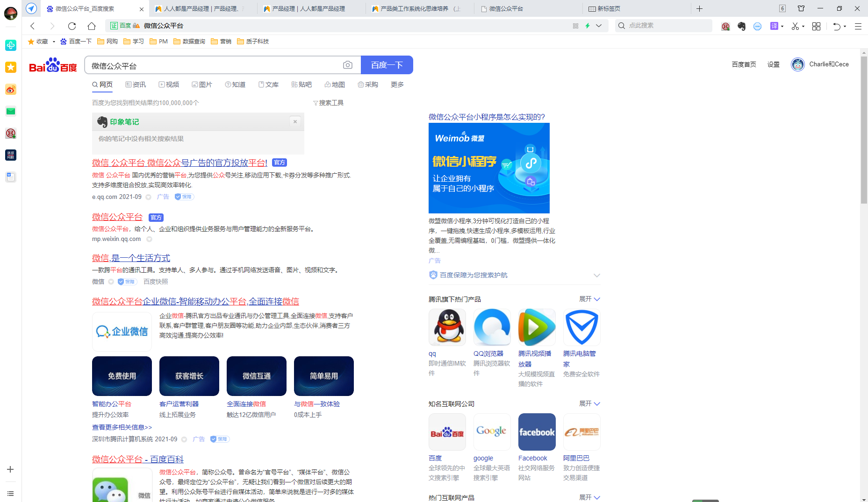Show the page QR code icon in address bar
The height and width of the screenshot is (502, 868).
click(x=575, y=26)
